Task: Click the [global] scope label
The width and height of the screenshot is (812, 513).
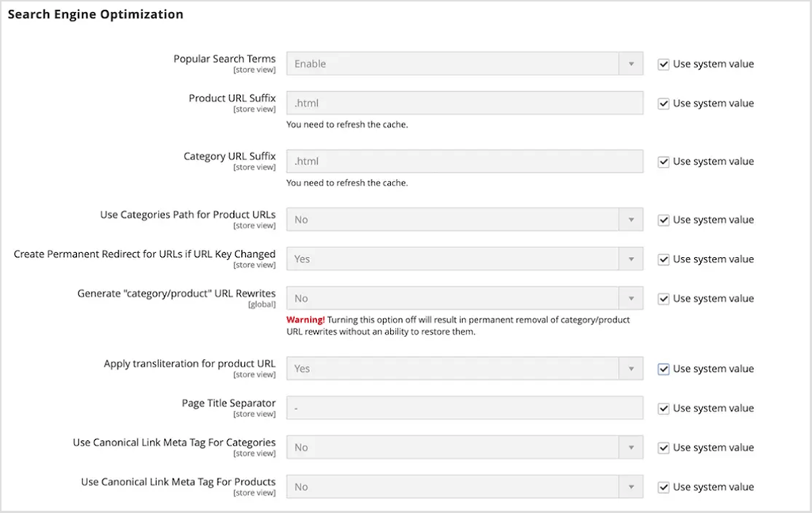Action: [262, 304]
